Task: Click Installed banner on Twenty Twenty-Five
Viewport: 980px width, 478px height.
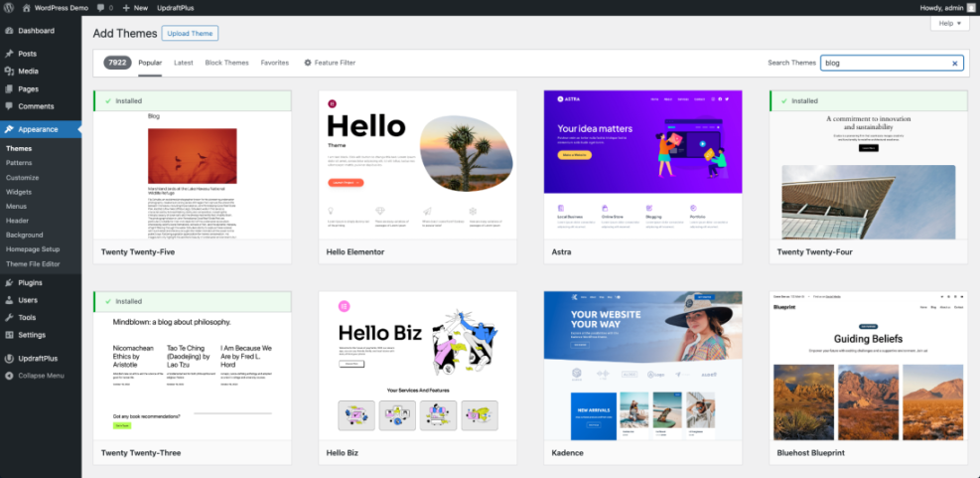Action: [x=193, y=100]
